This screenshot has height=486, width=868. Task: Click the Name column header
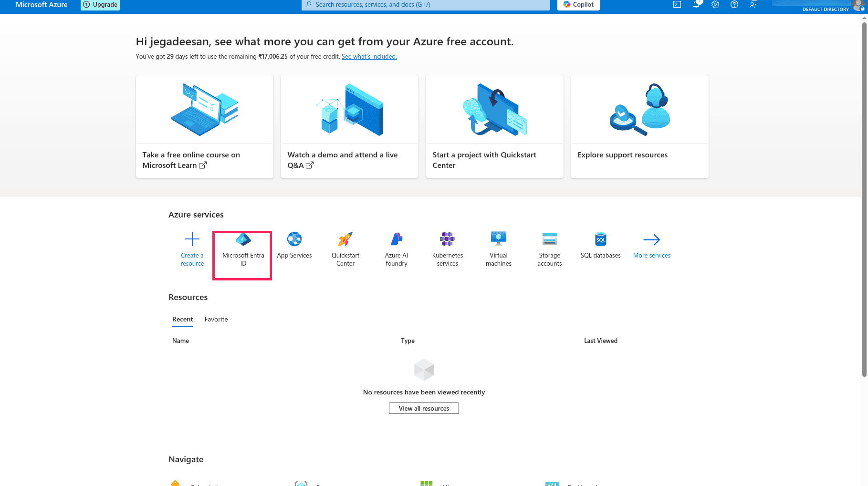(x=180, y=341)
